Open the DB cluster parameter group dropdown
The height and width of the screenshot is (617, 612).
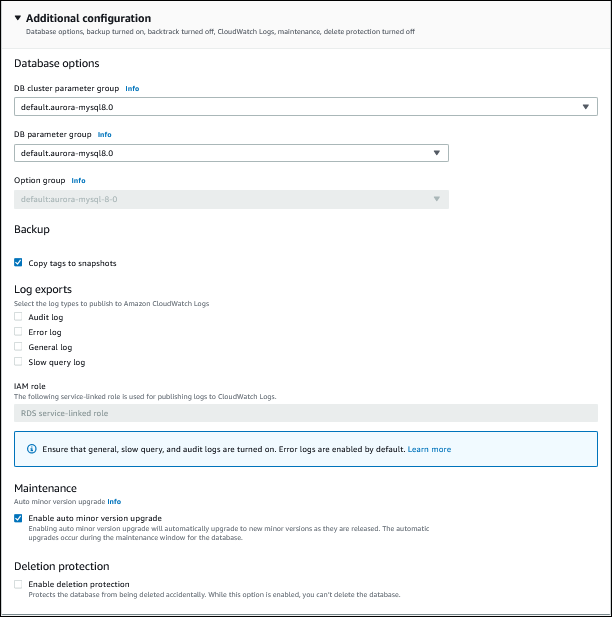coord(305,107)
